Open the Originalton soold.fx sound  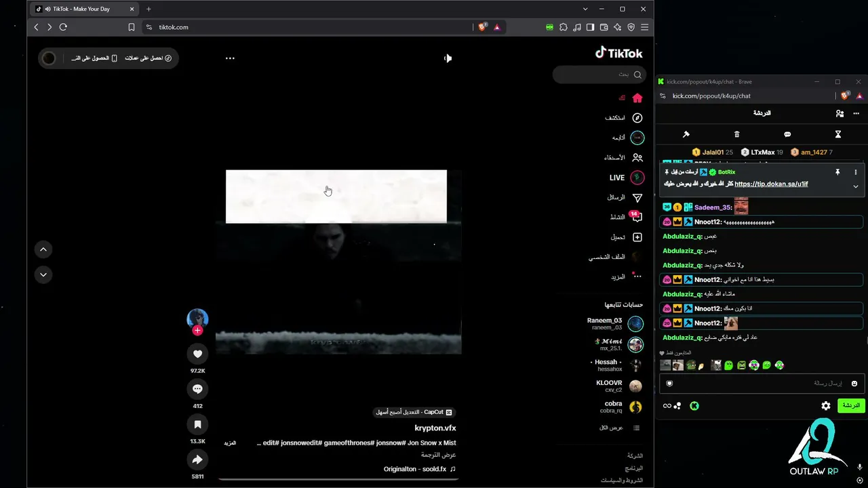pyautogui.click(x=420, y=469)
